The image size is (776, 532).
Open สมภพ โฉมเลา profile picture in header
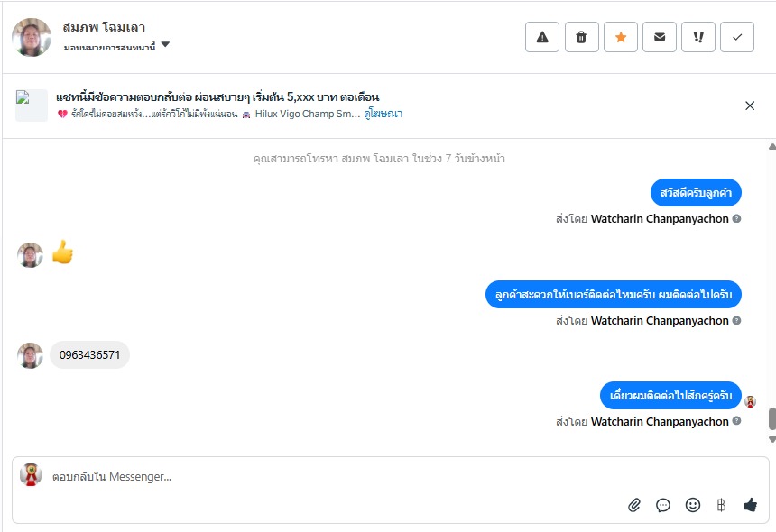32,37
